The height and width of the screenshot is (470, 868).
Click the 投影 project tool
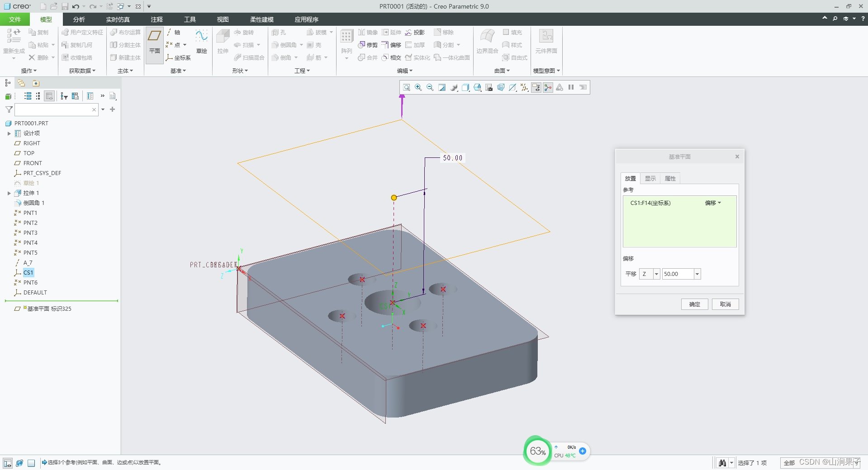[x=415, y=32]
